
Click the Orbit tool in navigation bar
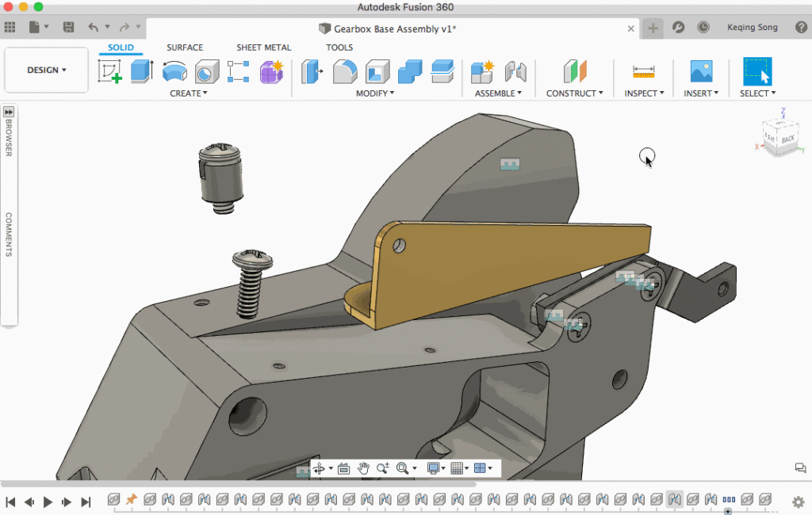[320, 467]
